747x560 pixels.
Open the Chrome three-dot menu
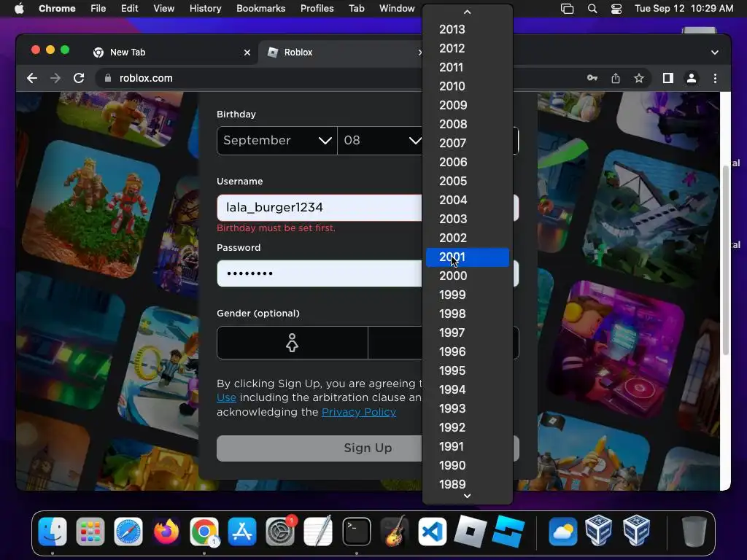click(715, 78)
